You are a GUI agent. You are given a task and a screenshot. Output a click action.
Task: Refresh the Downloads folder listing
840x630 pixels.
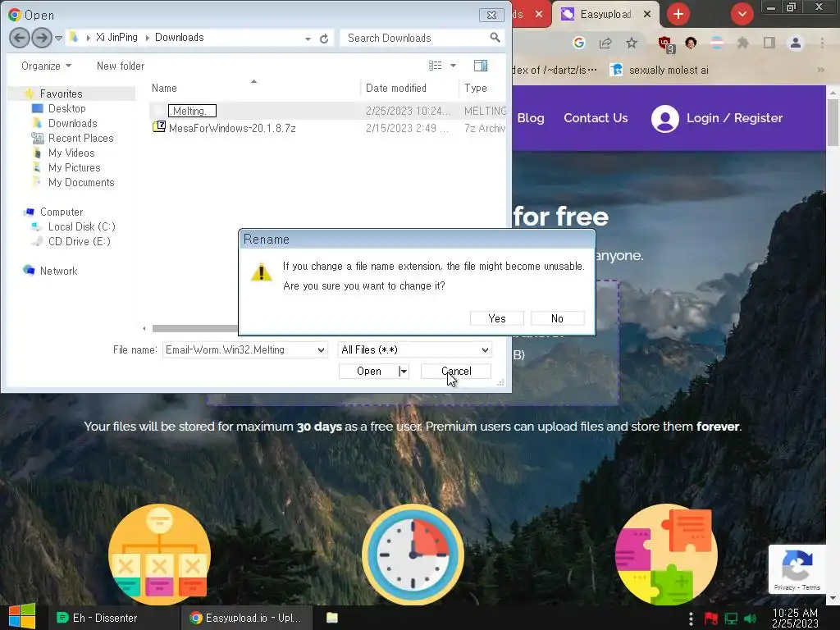coord(323,39)
